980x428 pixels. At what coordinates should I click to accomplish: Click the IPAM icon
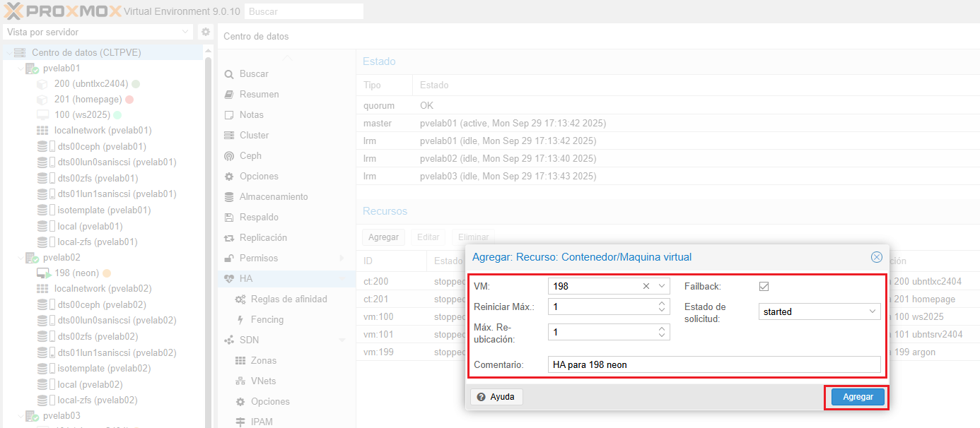240,422
